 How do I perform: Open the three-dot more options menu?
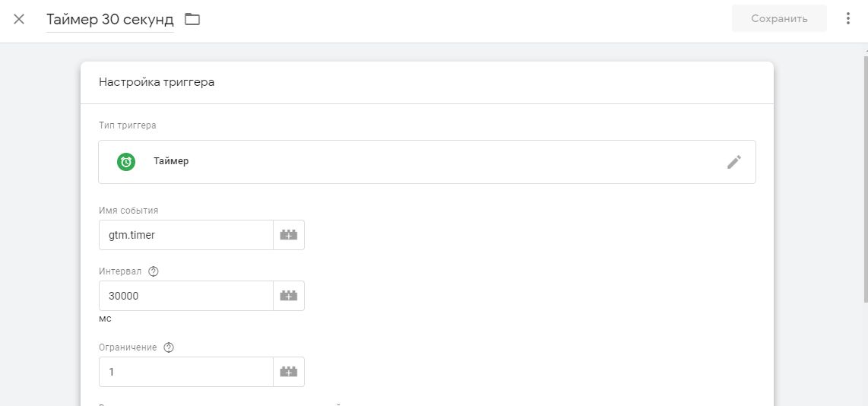pos(848,19)
